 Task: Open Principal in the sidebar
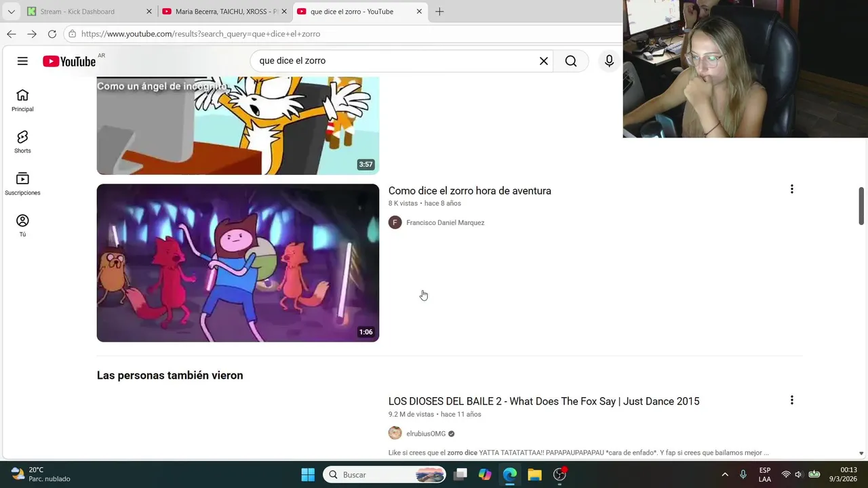22,100
